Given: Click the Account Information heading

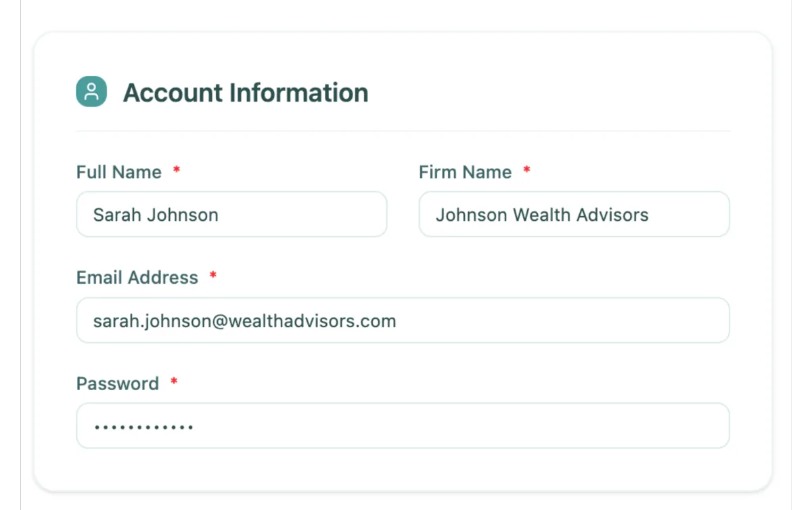Looking at the screenshot, I should point(246,93).
